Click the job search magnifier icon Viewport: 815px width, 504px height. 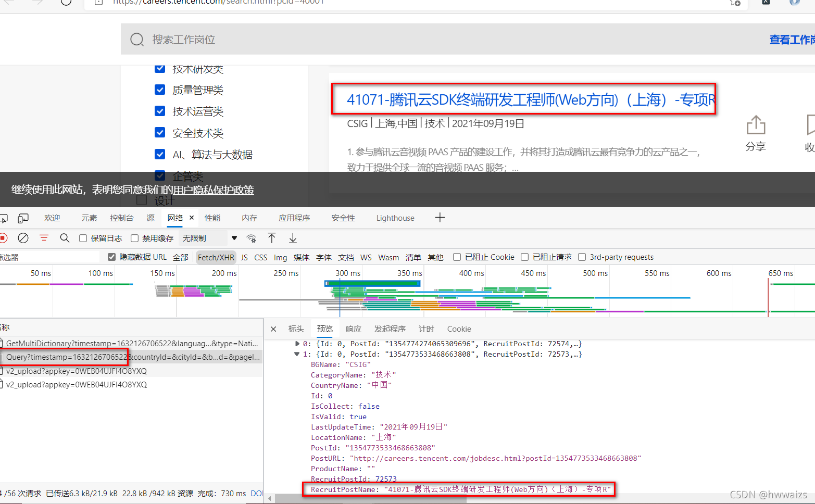click(x=137, y=40)
